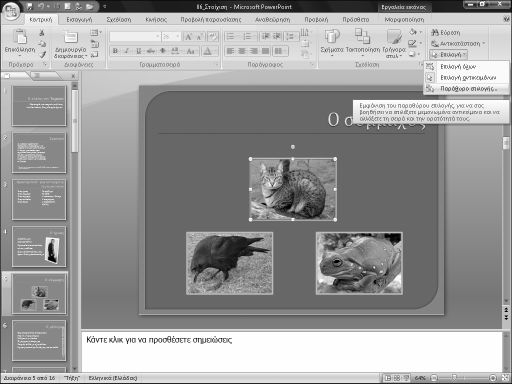Click the Decrease Font Size icon

point(200,36)
